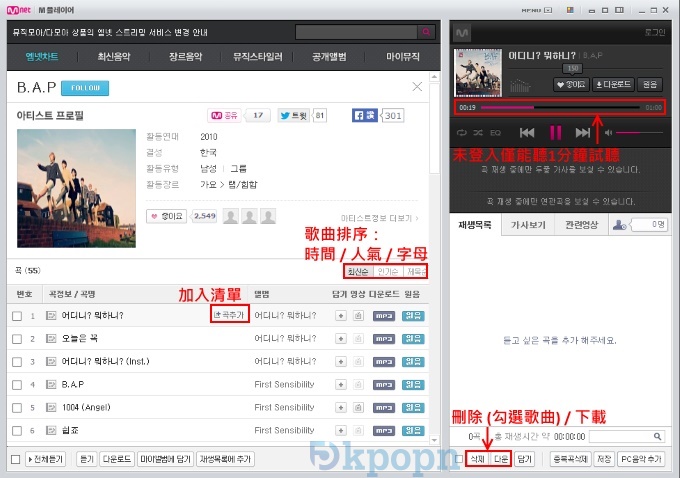Click video icon for 1004 (Angel)
Image resolution: width=680 pixels, height=478 pixels.
[x=358, y=408]
